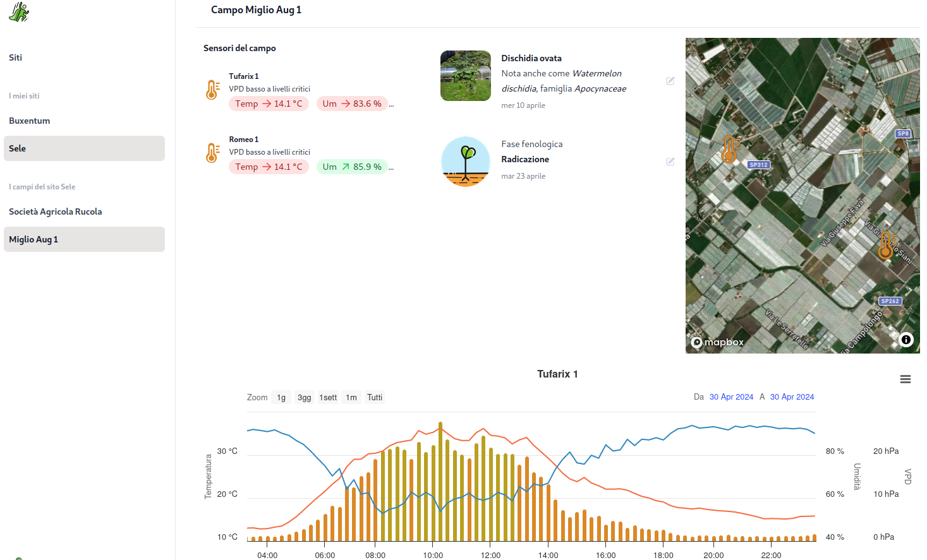Set chart zoom to 1g
The image size is (927, 560).
click(281, 398)
